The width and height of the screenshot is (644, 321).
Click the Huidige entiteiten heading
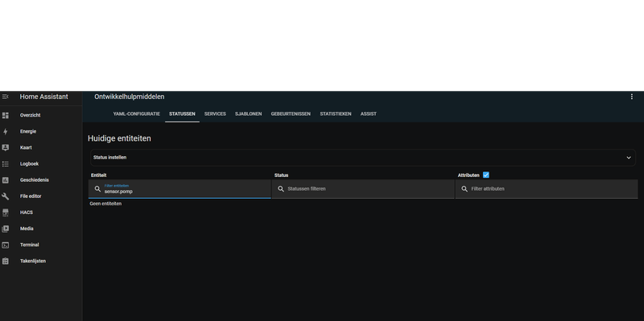point(119,138)
